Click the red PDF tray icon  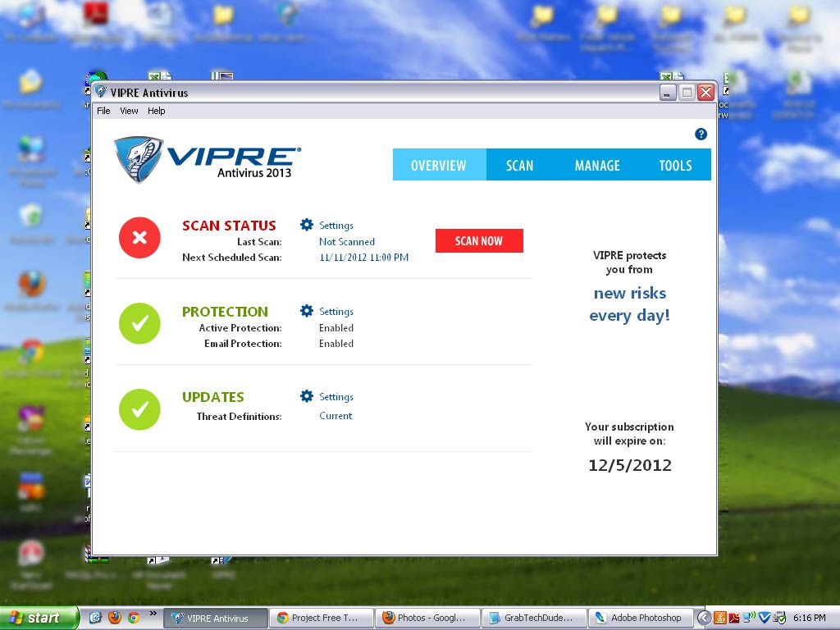pyautogui.click(x=734, y=619)
